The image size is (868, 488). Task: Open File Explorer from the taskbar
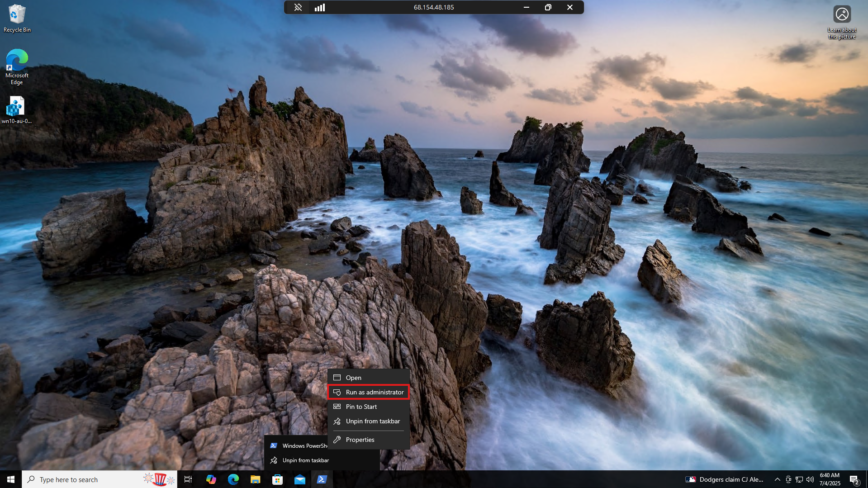[x=256, y=479]
